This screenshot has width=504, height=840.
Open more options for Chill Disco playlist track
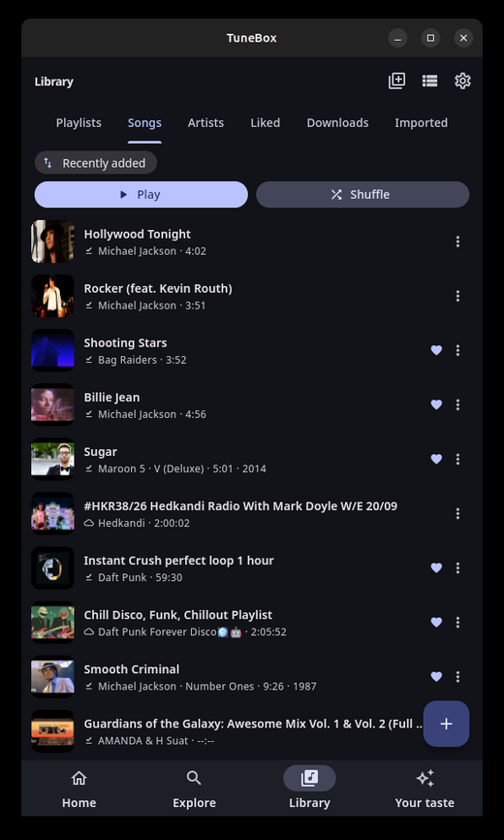[457, 623]
